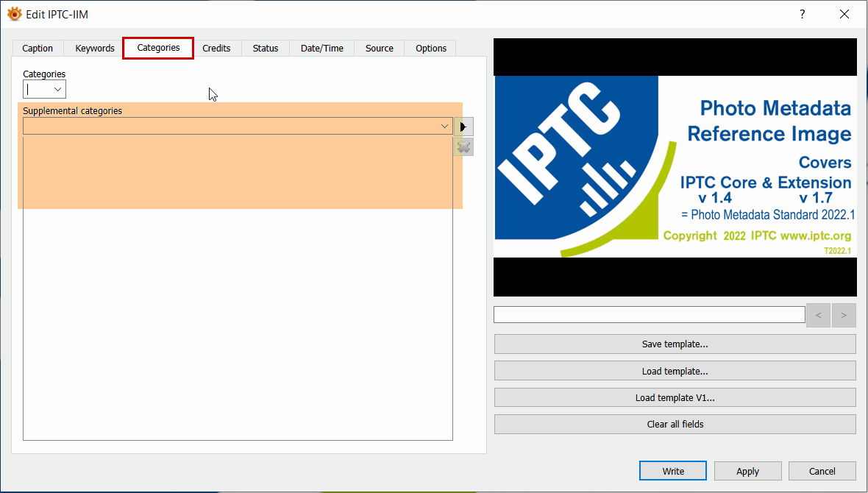Viewport: 868px width, 493px height.
Task: Go to next image with > button
Action: pyautogui.click(x=844, y=315)
